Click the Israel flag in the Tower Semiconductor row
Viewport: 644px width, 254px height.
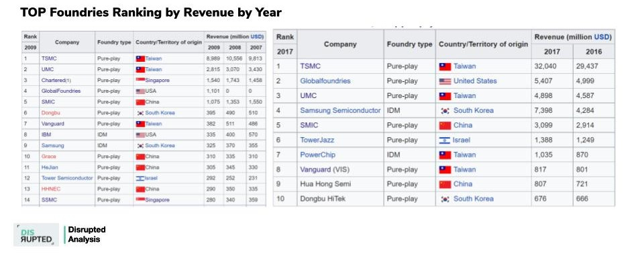click(140, 178)
